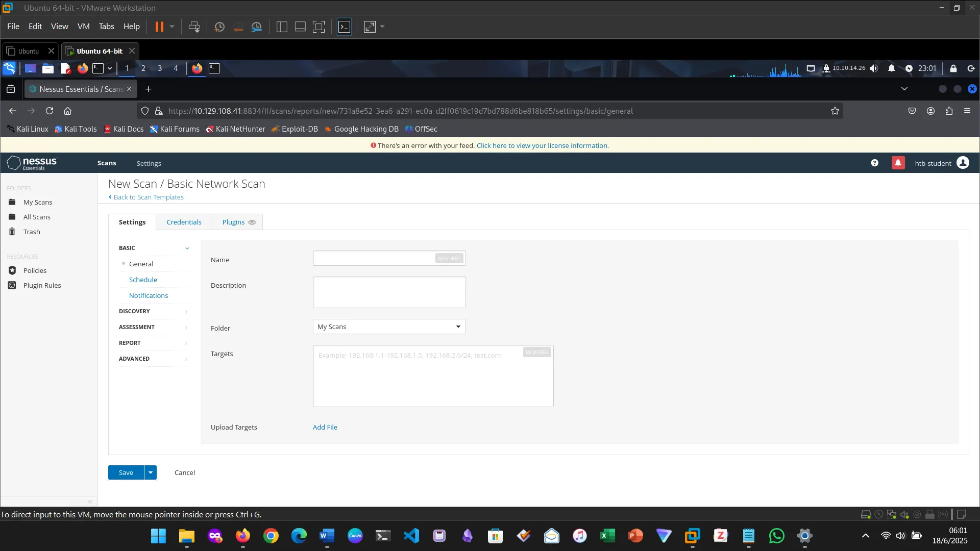The height and width of the screenshot is (551, 980).
Task: Open the Folder dropdown showing My Scans
Action: (389, 327)
